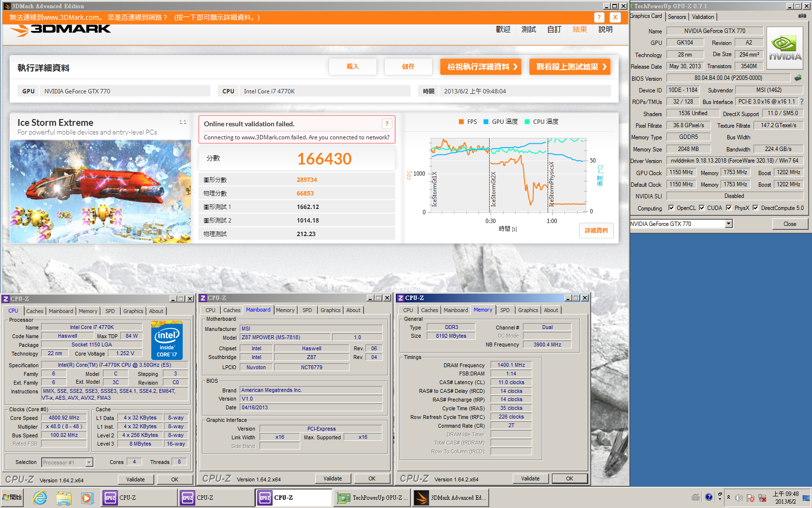Switch to 3DMark Advanced Edition taskbar item

pyautogui.click(x=450, y=497)
